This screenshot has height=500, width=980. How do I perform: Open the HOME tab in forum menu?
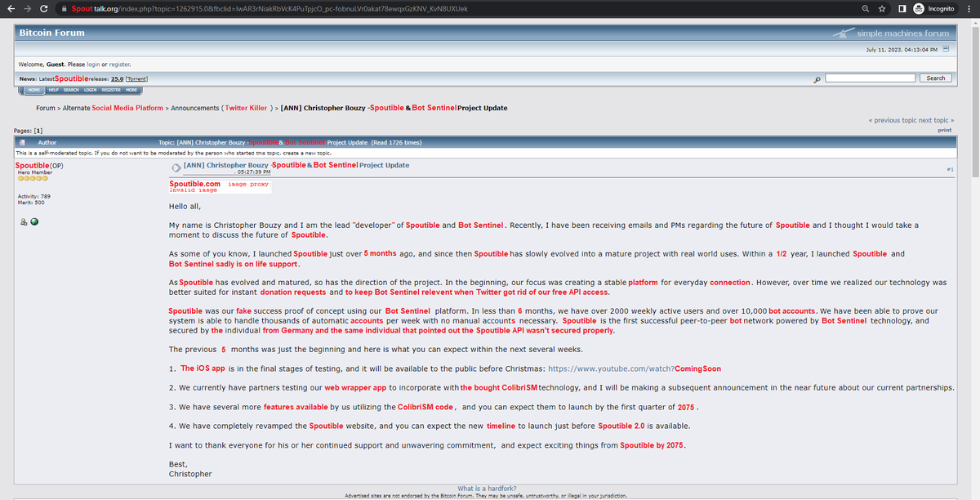point(34,90)
